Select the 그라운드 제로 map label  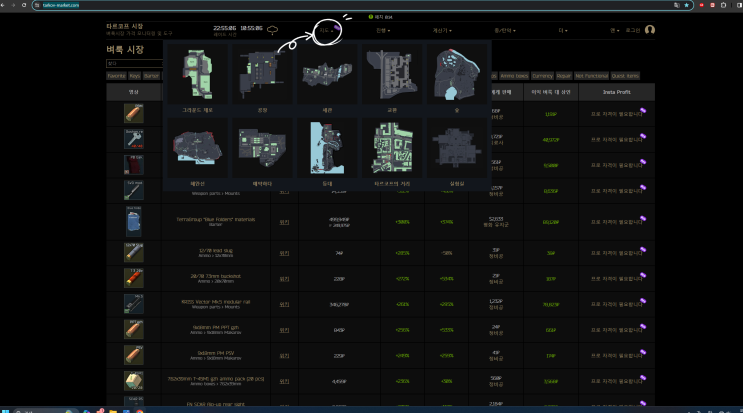pos(198,110)
